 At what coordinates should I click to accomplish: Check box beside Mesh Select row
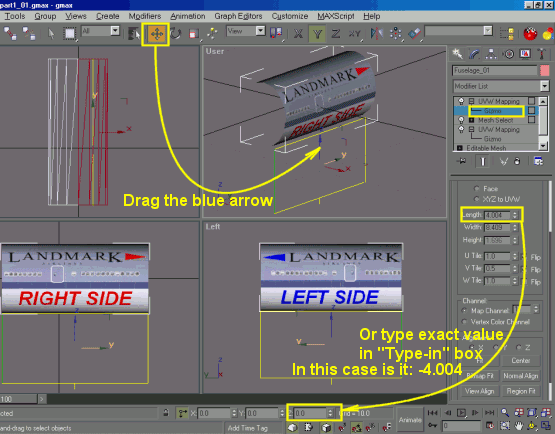tap(531, 120)
